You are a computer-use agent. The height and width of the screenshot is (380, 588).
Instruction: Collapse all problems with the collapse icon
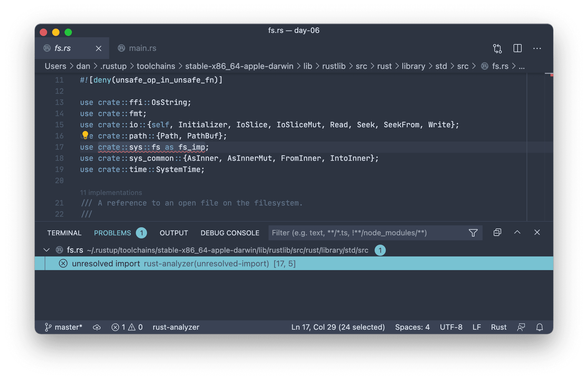tap(497, 233)
